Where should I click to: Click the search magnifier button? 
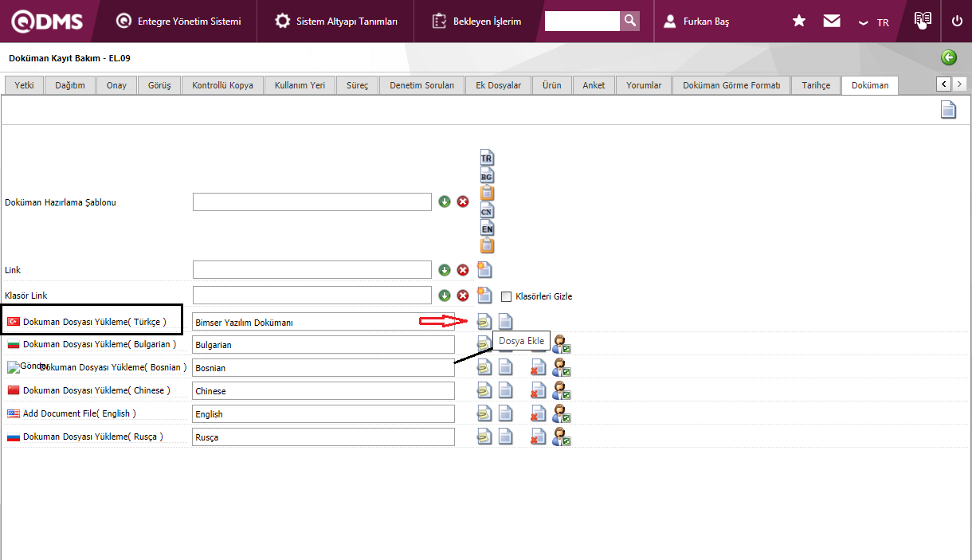[x=630, y=21]
